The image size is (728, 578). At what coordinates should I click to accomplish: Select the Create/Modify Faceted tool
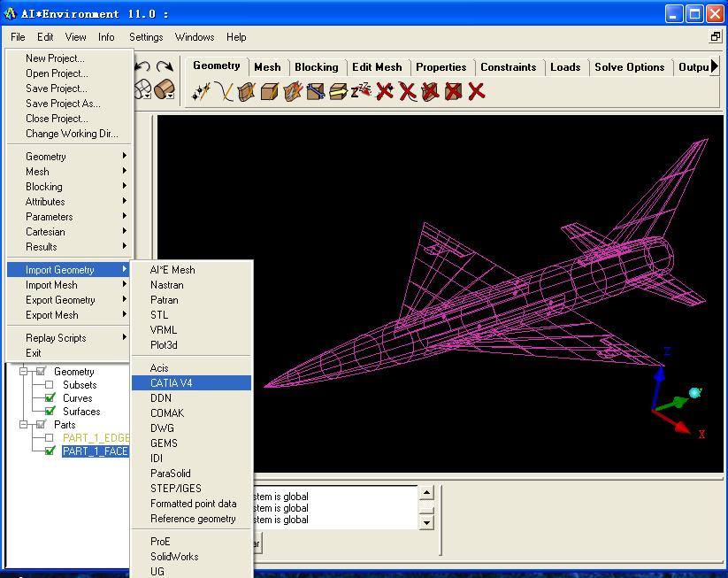[x=293, y=91]
